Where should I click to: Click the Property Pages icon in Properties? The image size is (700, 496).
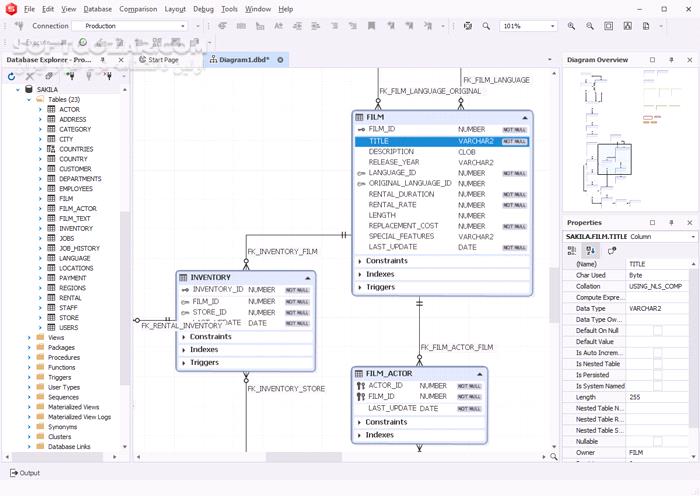point(612,251)
